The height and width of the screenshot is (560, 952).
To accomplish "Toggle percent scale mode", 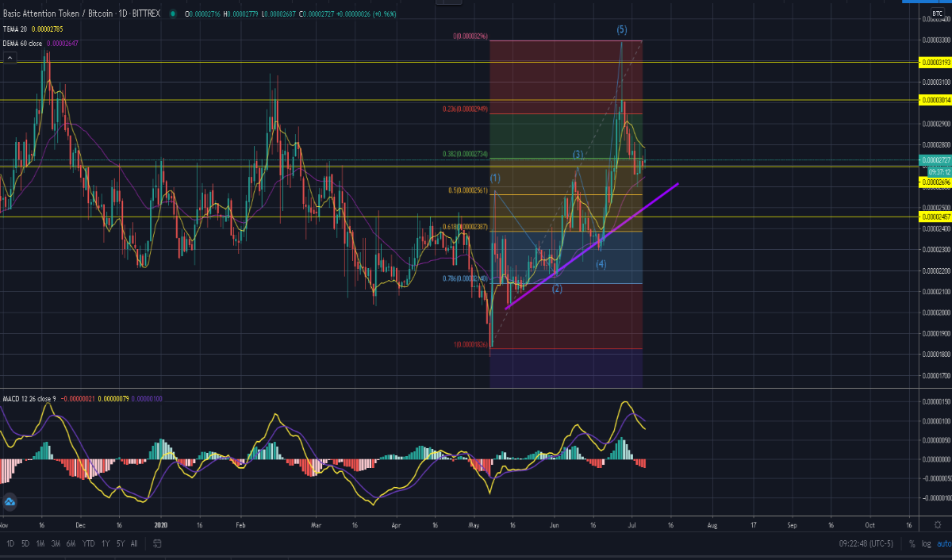I will coord(912,543).
